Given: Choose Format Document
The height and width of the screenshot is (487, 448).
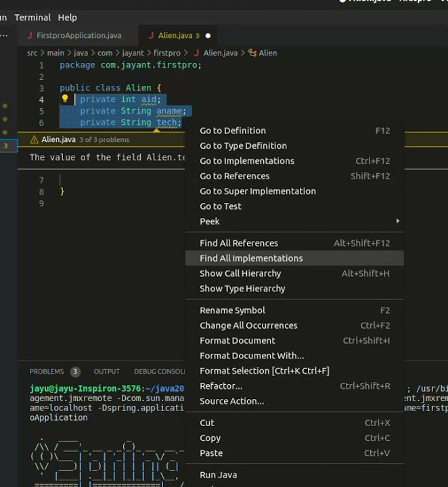Looking at the screenshot, I should point(294,341).
